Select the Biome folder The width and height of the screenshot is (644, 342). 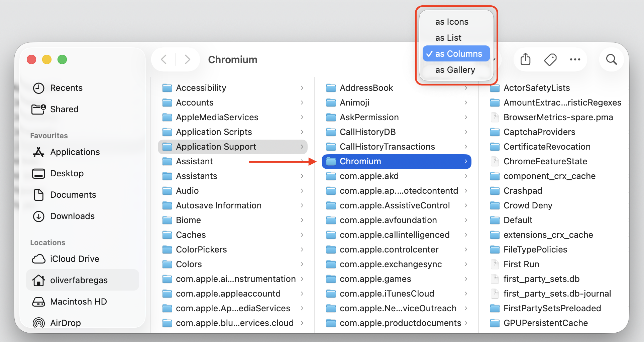(232, 220)
